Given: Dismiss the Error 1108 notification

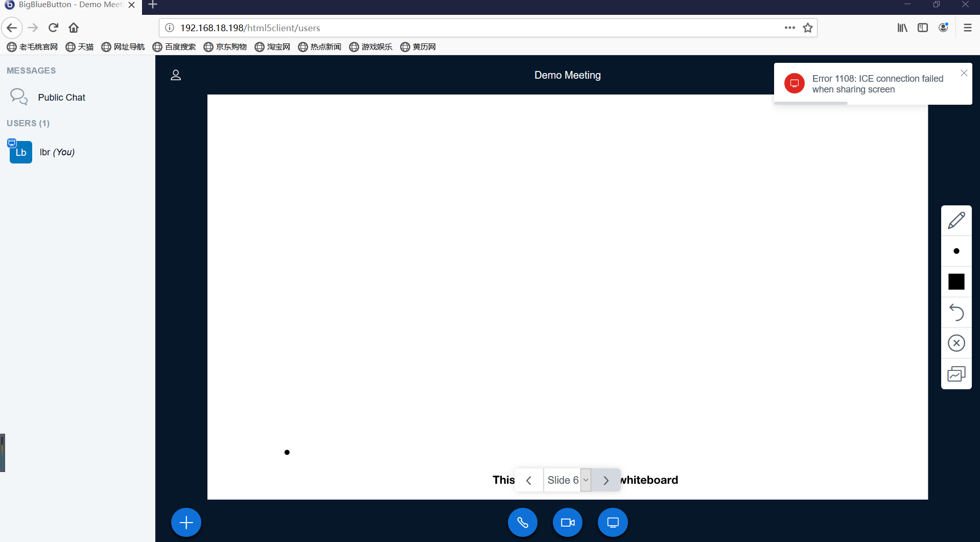Looking at the screenshot, I should tap(964, 73).
